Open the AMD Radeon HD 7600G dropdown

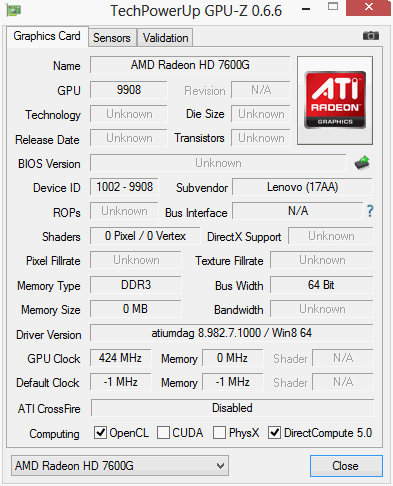pyautogui.click(x=120, y=465)
